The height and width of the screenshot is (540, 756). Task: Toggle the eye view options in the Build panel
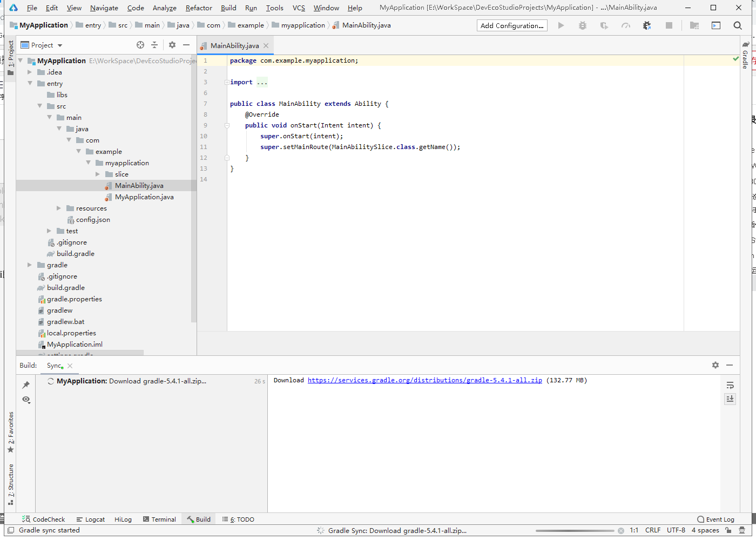tap(26, 400)
